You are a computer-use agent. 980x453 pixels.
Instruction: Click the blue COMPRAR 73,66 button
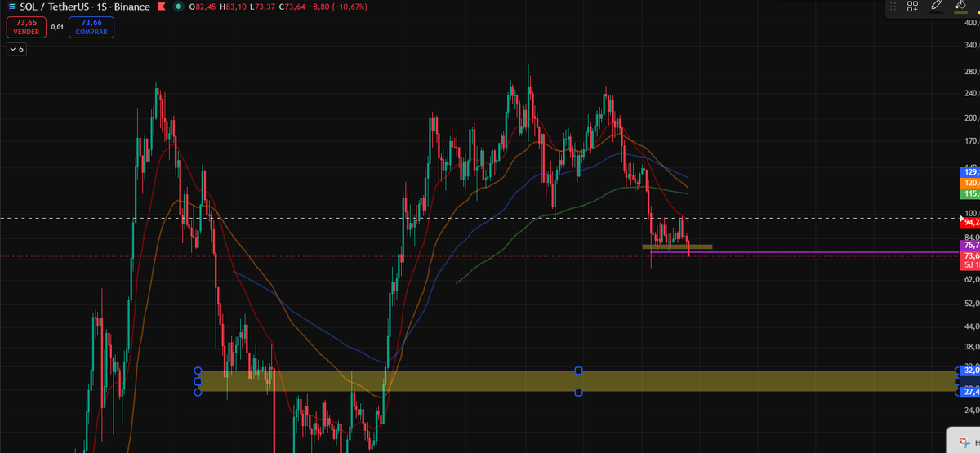(x=91, y=27)
